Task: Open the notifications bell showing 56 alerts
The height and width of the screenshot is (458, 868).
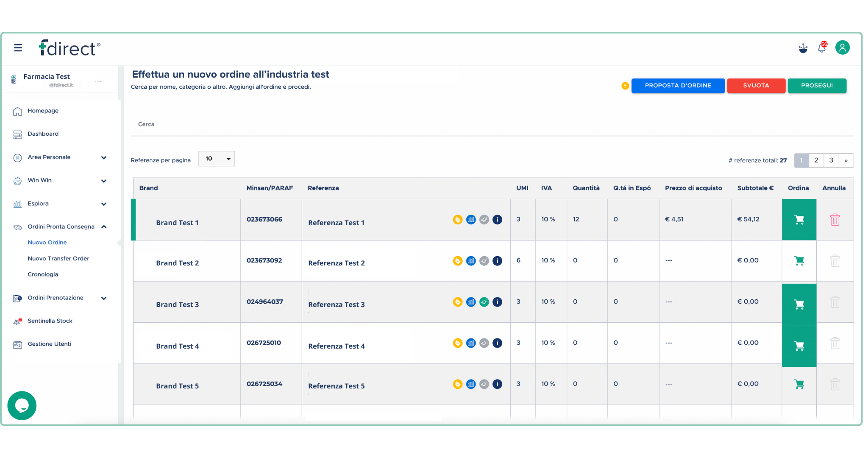Action: coord(821,48)
